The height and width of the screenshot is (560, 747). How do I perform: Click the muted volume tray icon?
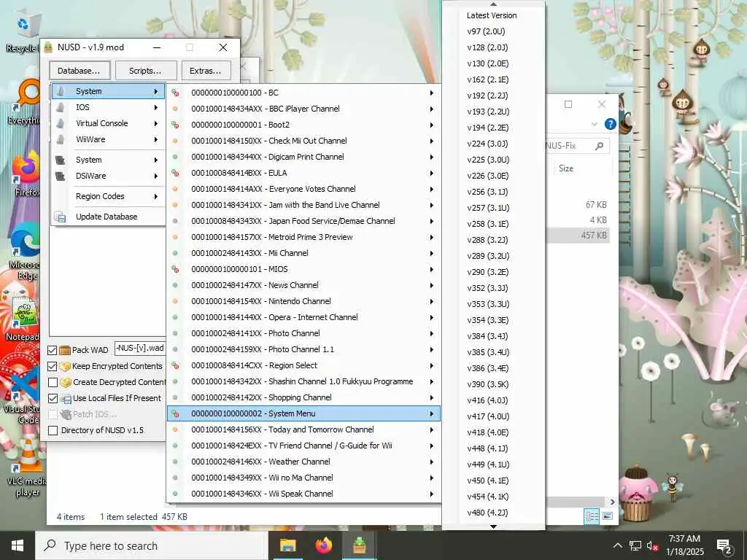click(652, 545)
